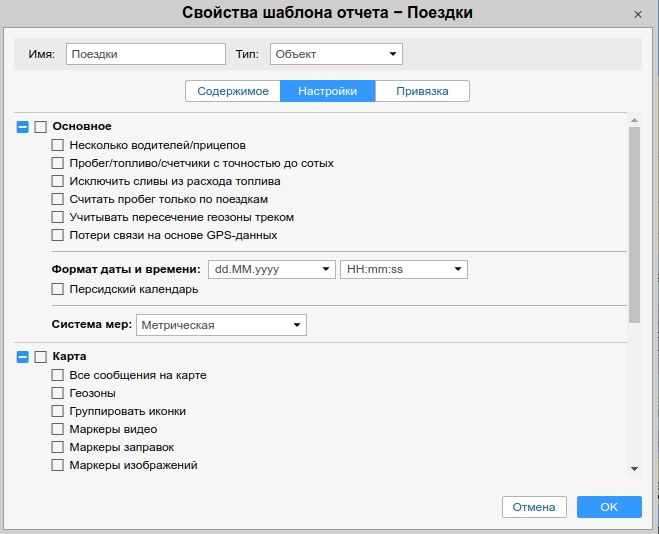
Task: Expand the HH:mm:ss time format dropdown
Action: click(x=404, y=269)
